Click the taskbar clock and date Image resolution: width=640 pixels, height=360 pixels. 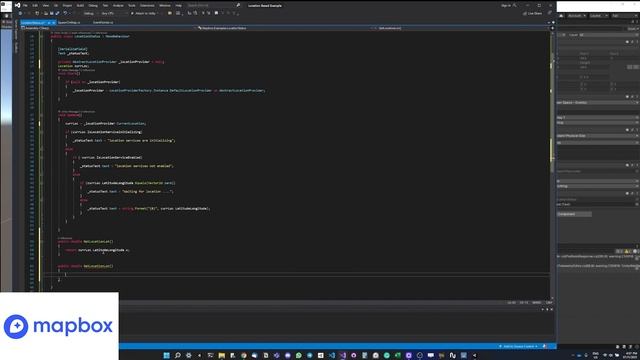point(631,356)
